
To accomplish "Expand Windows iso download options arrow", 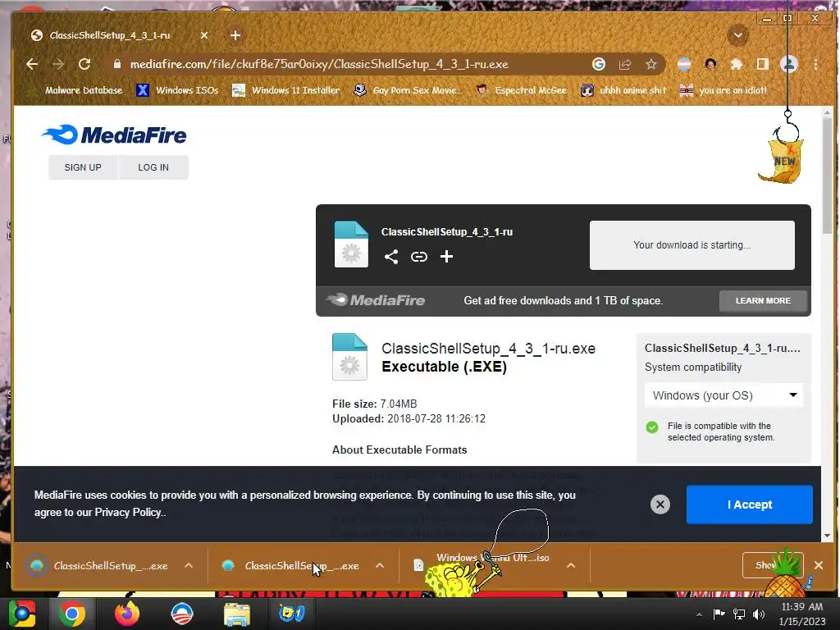I will click(x=571, y=565).
